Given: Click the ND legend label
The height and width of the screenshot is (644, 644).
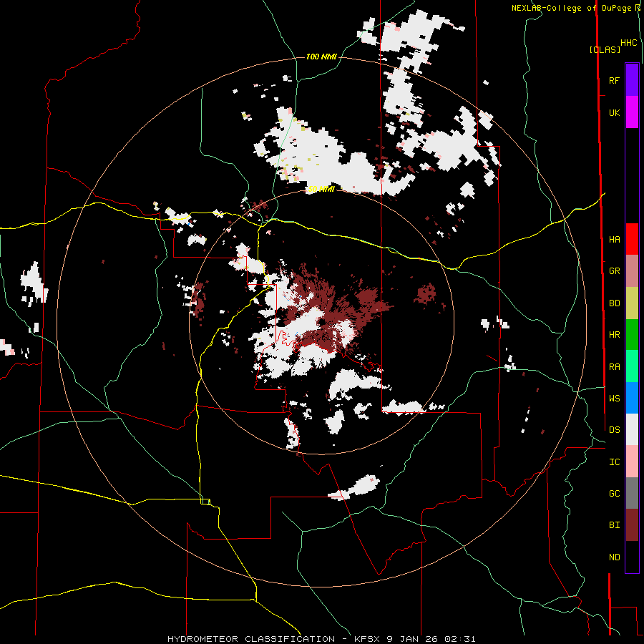Looking at the screenshot, I should (x=614, y=557).
